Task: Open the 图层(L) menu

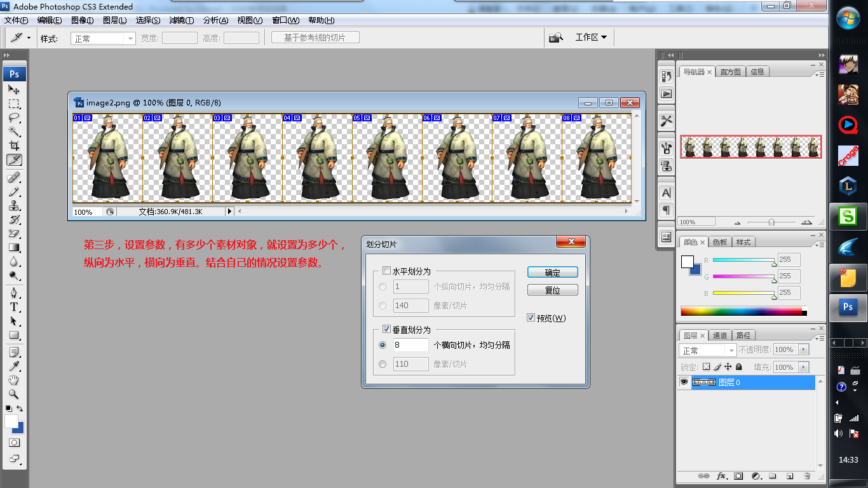Action: (x=115, y=20)
